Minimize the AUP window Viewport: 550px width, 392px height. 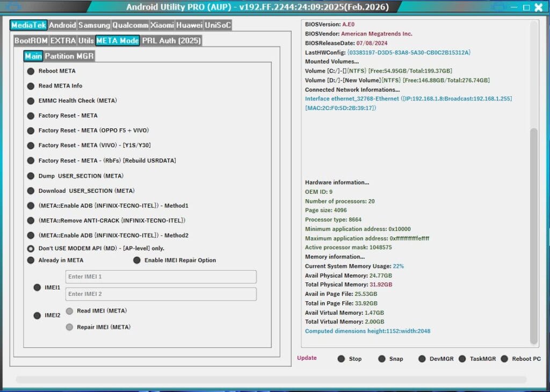tap(514, 6)
